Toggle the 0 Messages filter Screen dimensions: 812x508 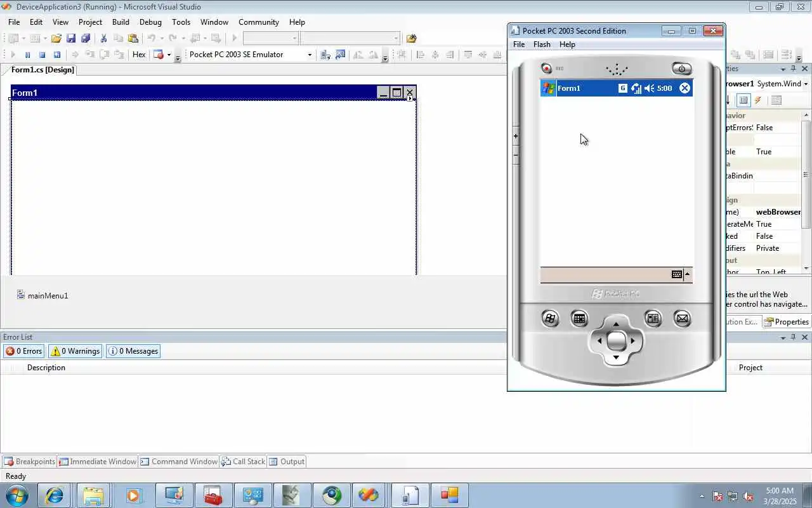(x=133, y=351)
